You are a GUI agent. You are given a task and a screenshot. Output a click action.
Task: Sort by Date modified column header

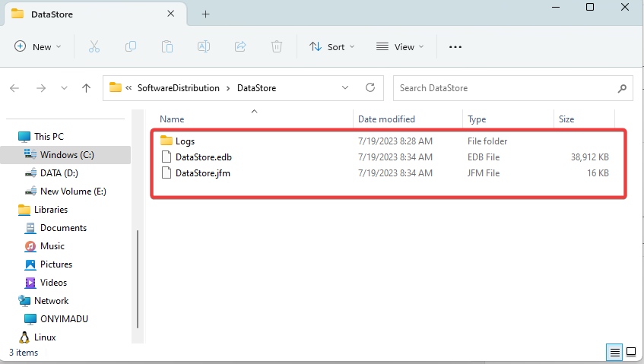coord(386,119)
